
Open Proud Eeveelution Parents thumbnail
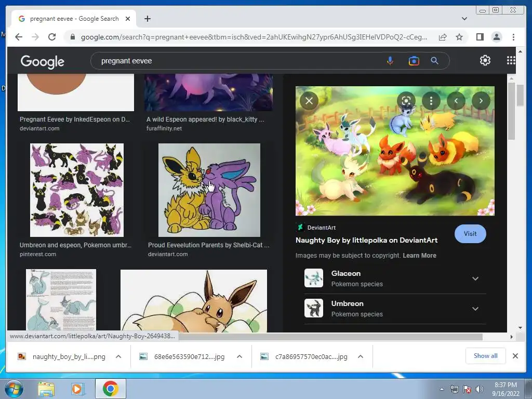pos(209,190)
